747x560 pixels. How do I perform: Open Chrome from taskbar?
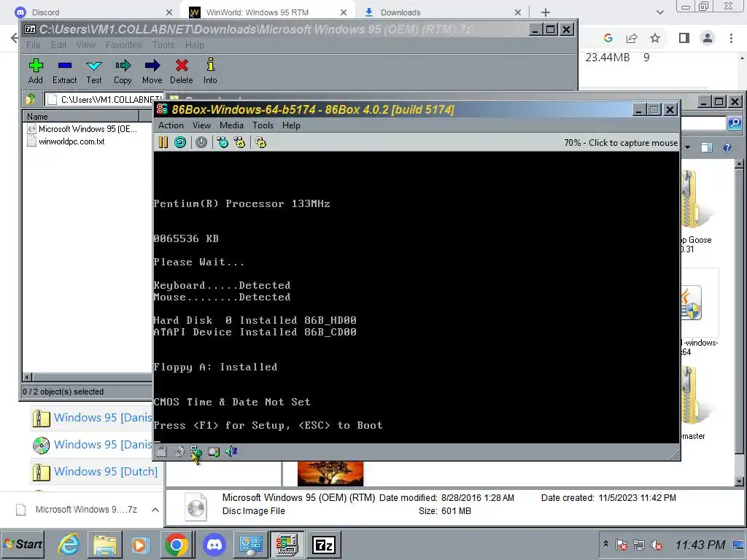click(x=176, y=544)
